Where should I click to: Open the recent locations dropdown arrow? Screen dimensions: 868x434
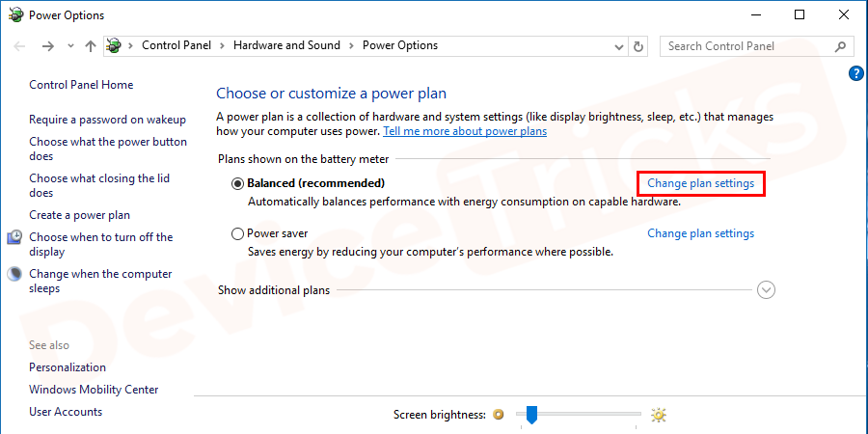[x=70, y=45]
